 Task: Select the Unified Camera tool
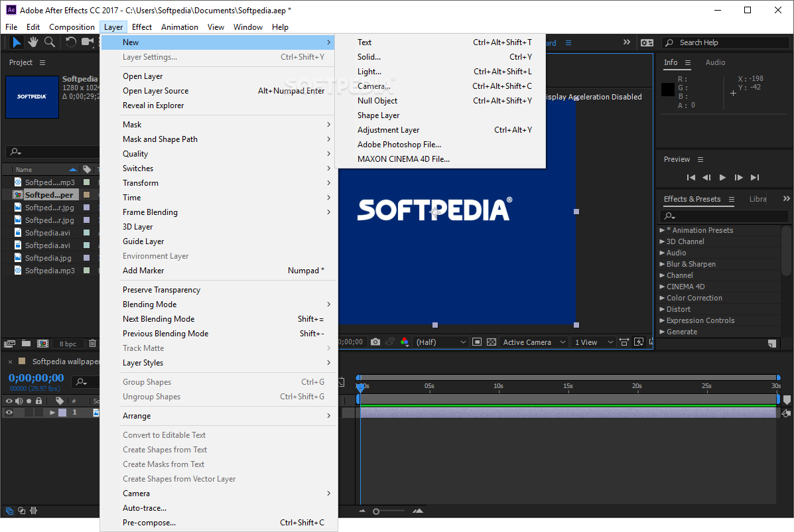[88, 42]
